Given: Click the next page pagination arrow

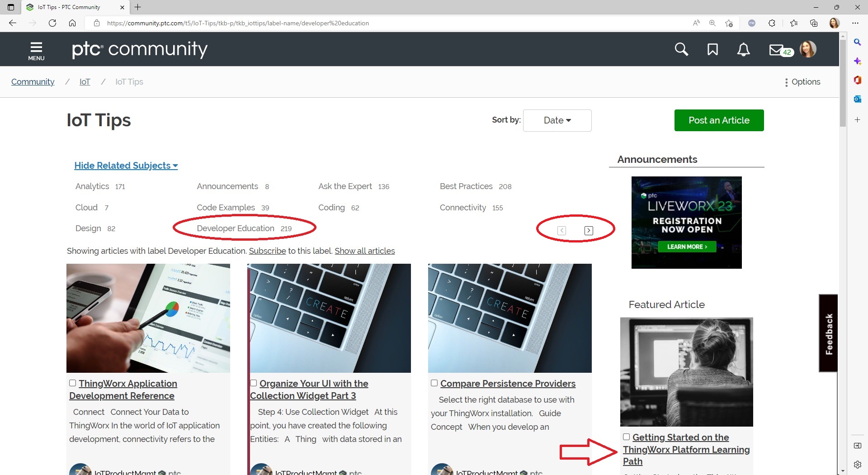Looking at the screenshot, I should 588,230.
